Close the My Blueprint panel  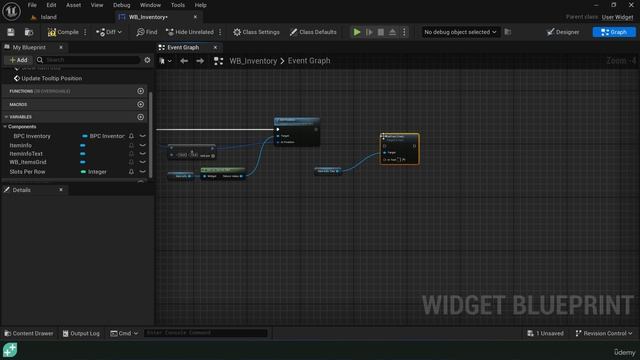tap(61, 47)
